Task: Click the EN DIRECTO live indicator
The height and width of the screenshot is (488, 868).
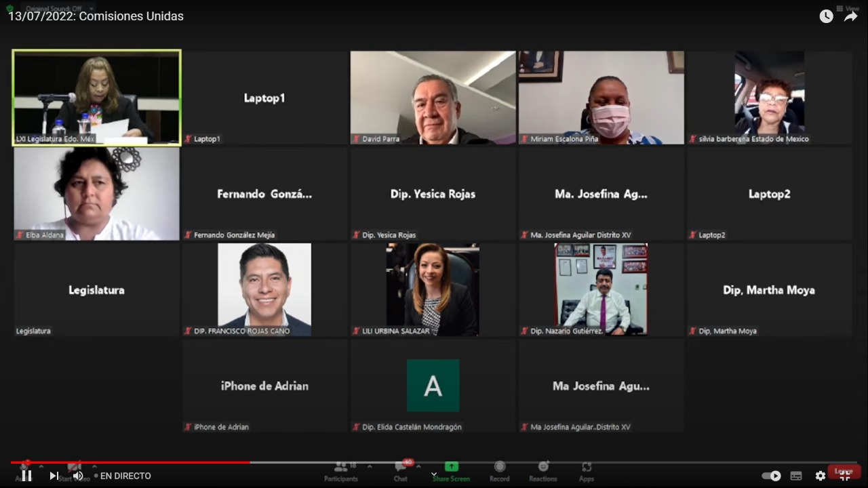Action: pyautogui.click(x=125, y=476)
